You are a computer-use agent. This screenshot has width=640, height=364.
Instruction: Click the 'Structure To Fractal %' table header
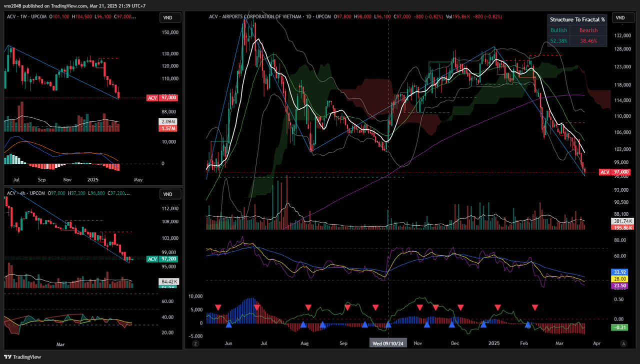(577, 19)
